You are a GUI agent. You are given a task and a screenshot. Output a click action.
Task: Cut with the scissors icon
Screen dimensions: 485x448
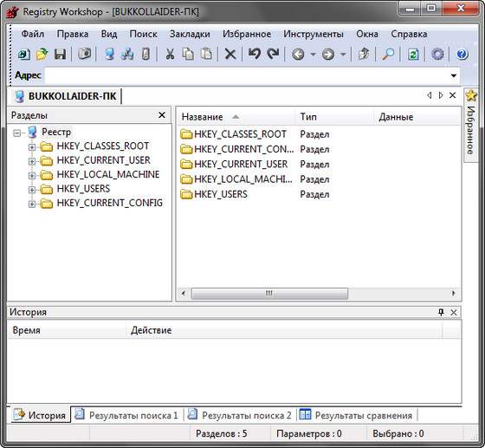170,55
